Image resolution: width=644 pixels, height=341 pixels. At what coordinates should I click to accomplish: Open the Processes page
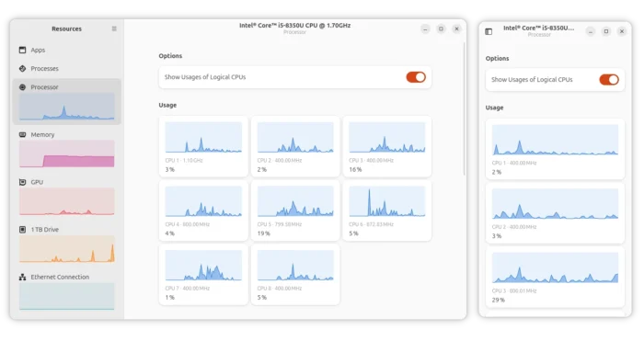coord(67,69)
